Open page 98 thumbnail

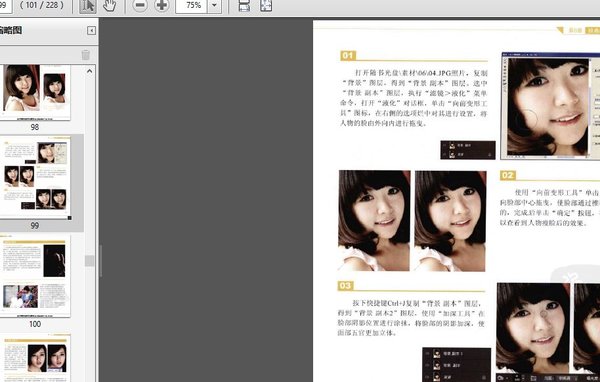pyautogui.click(x=35, y=92)
